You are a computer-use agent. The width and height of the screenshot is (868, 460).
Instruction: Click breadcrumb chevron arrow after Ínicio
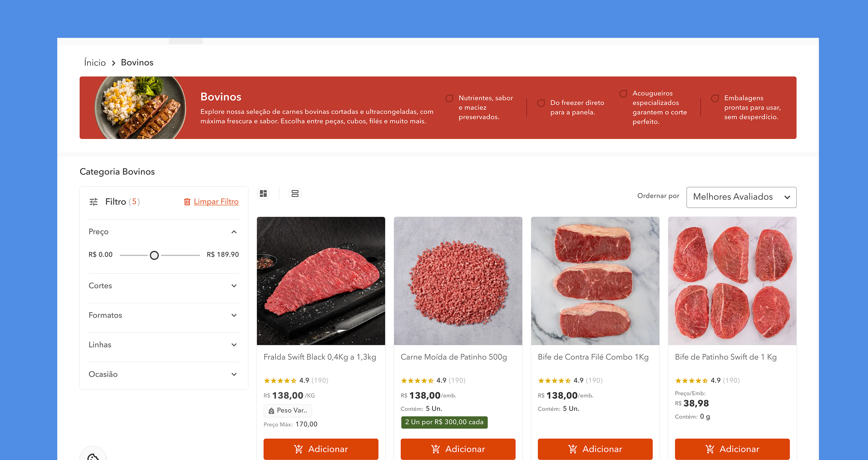pos(114,63)
